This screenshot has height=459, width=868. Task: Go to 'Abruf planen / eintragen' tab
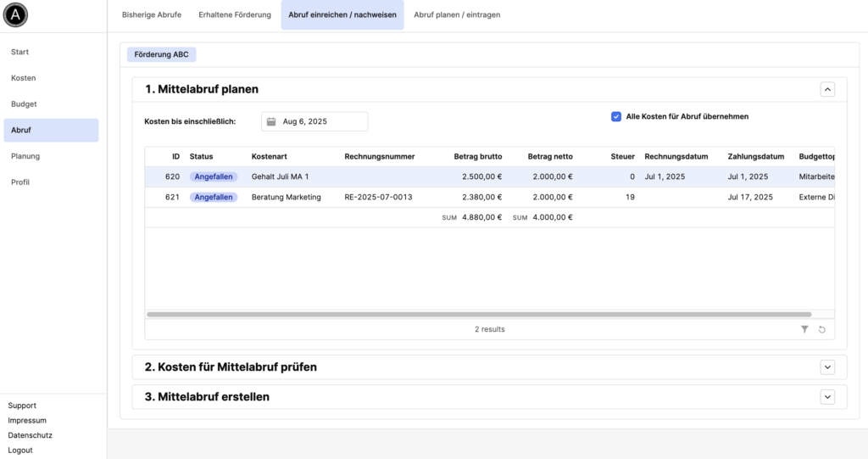point(457,14)
